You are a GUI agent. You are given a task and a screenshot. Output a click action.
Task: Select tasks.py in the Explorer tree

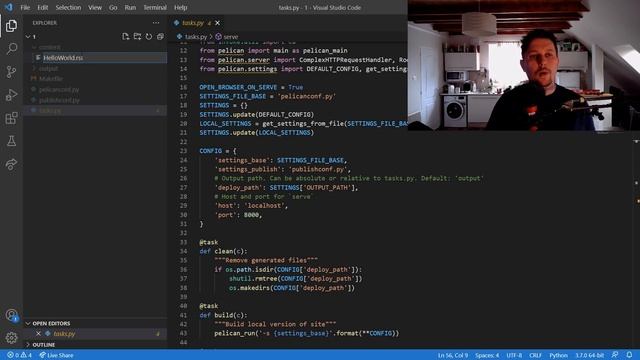click(95, 111)
